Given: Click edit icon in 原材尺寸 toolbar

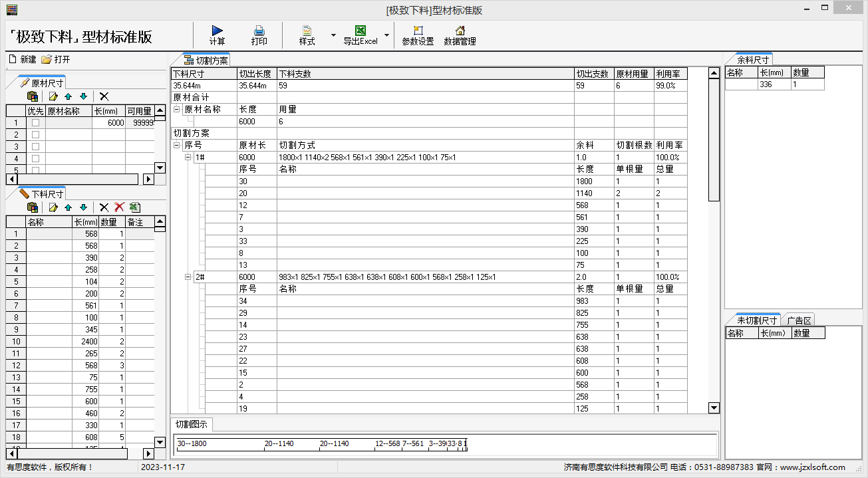Looking at the screenshot, I should pos(53,96).
